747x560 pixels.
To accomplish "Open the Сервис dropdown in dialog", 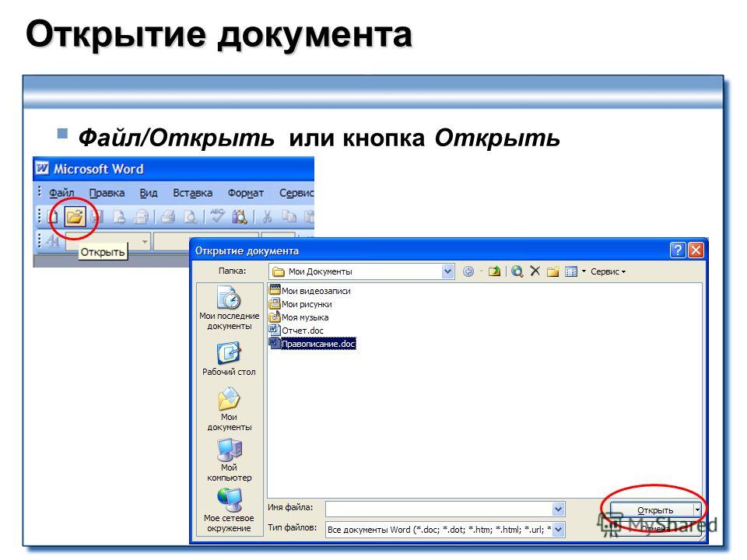I will [x=608, y=271].
